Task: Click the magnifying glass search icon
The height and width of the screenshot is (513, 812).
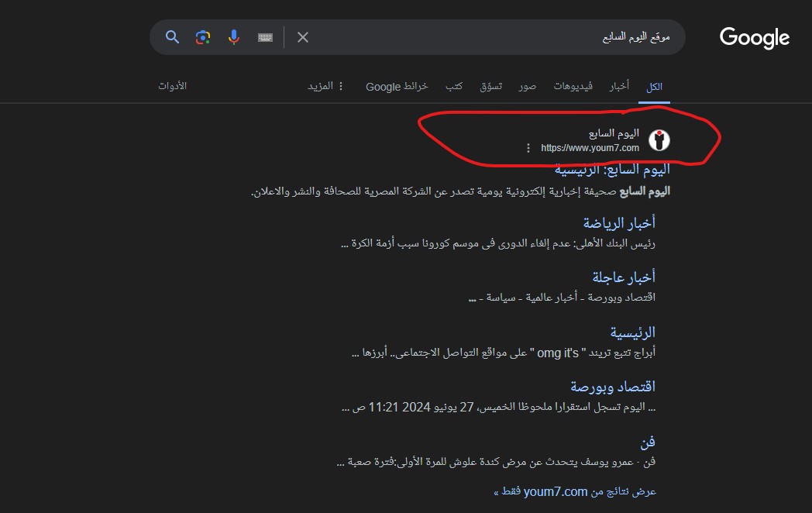Action: coord(173,37)
